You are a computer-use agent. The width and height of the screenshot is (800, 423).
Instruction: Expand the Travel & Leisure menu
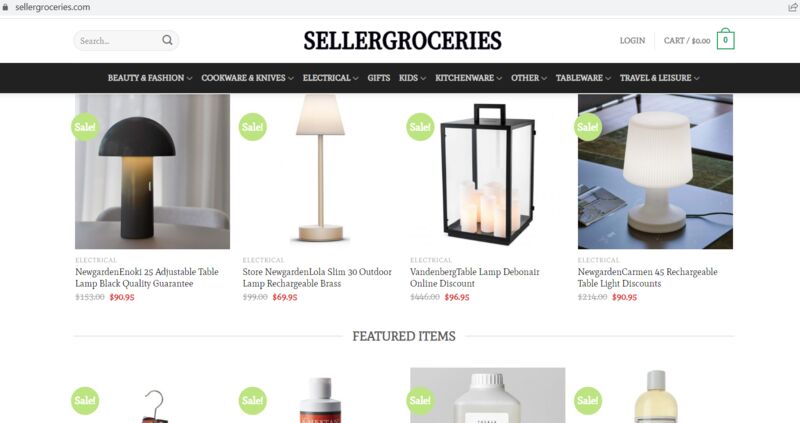tap(659, 78)
